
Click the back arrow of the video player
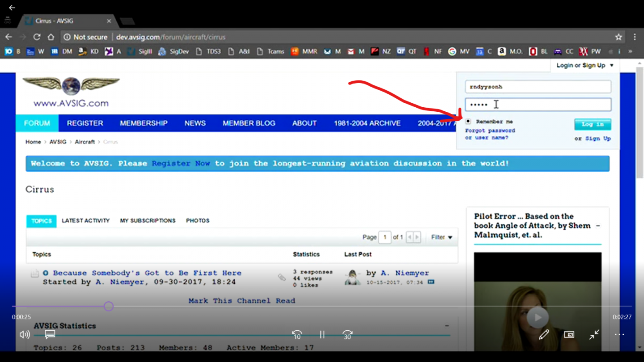12,8
